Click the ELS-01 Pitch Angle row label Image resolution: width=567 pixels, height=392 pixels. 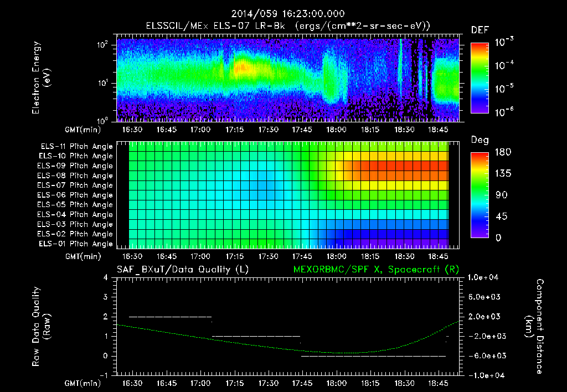coord(76,244)
